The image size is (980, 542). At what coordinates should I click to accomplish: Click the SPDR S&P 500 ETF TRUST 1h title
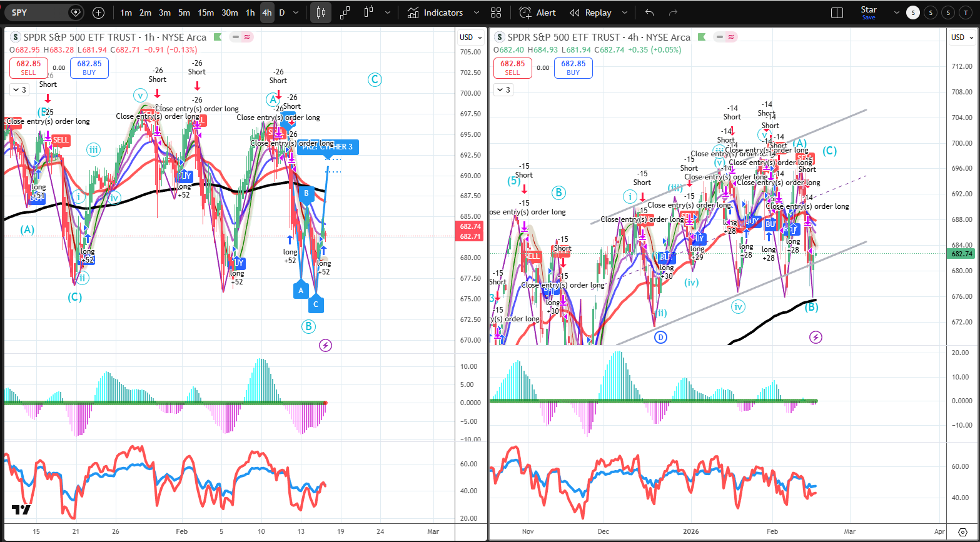coord(115,38)
